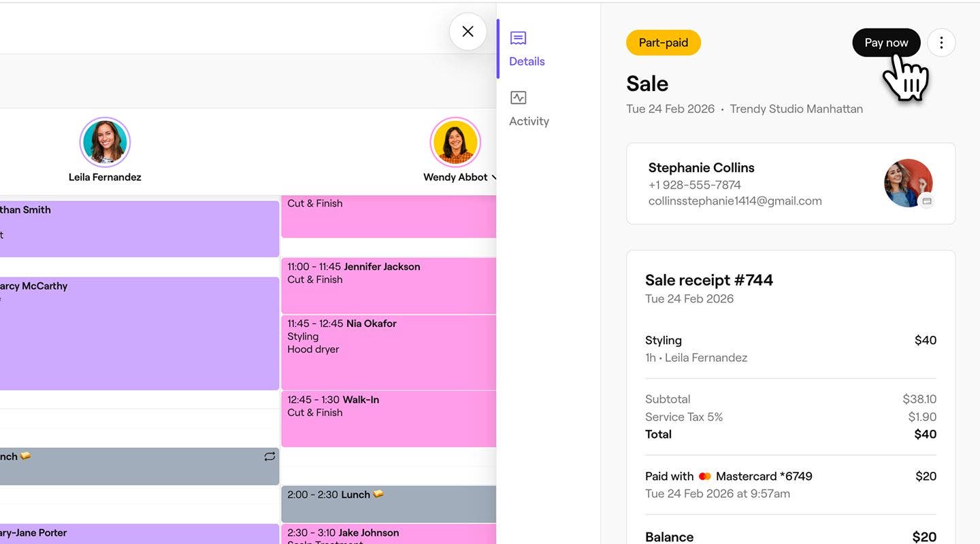This screenshot has width=980, height=544.
Task: Open the Details tab
Action: tap(526, 49)
